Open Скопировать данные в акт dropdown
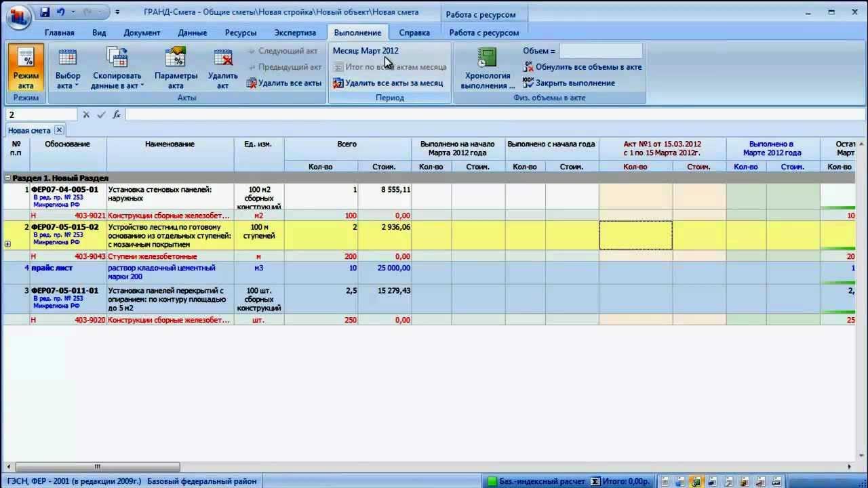Screen dimensions: 868x488 pyautogui.click(x=117, y=68)
